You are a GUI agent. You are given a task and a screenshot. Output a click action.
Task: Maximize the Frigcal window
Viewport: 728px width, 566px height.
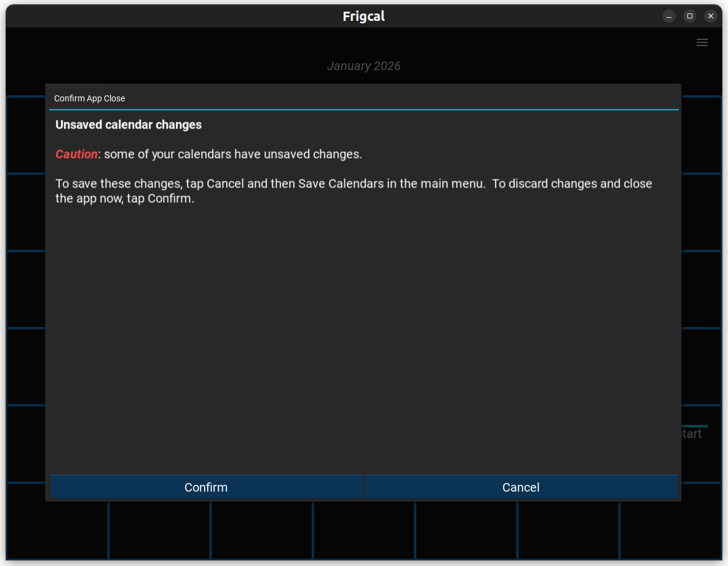click(x=690, y=16)
